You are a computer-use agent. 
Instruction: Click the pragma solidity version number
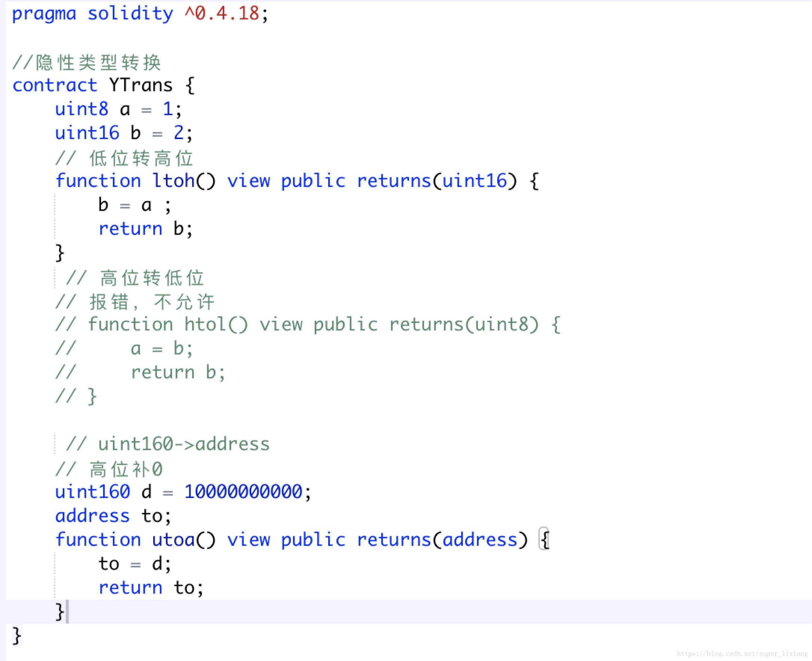click(x=222, y=14)
